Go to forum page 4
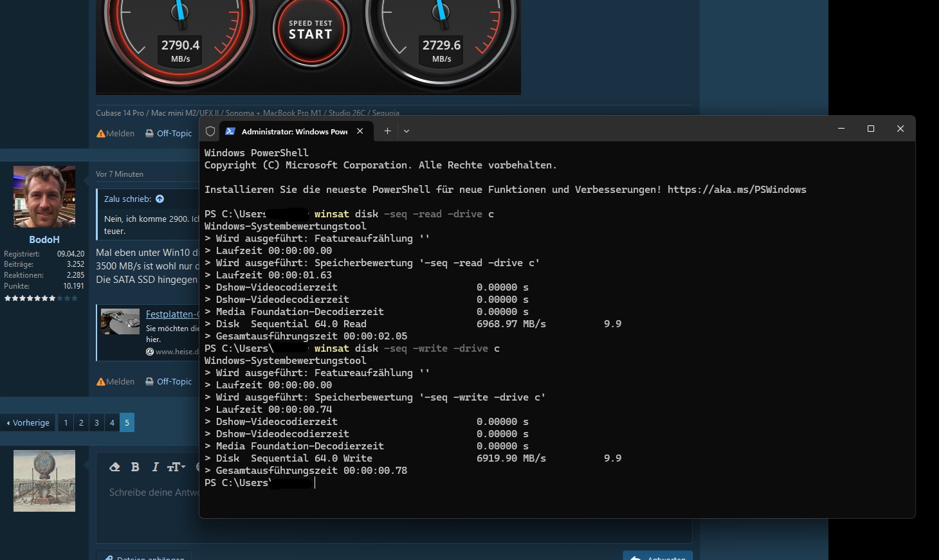 (x=112, y=422)
